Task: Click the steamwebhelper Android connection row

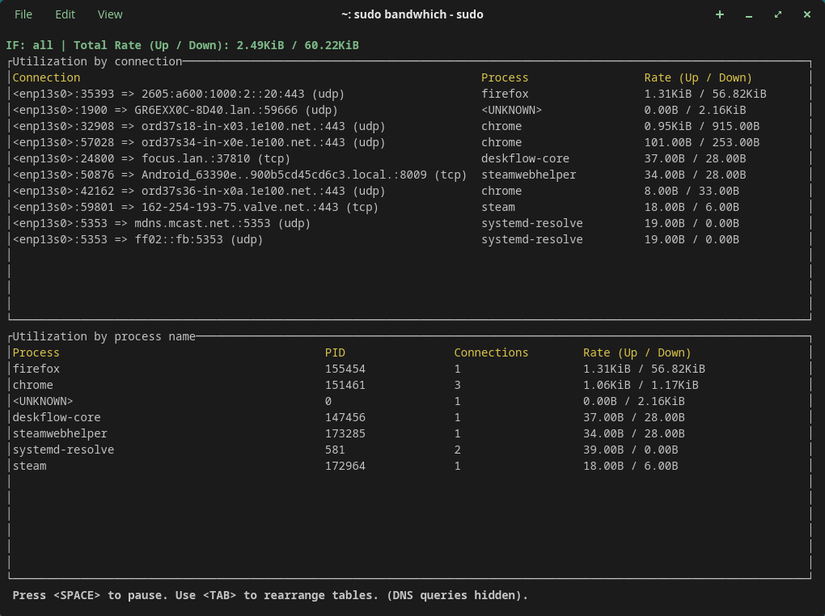Action: pos(240,175)
